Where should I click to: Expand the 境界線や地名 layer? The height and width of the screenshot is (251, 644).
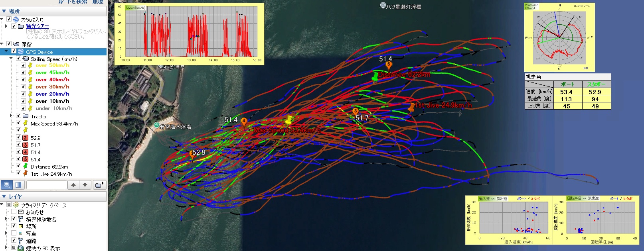coord(6,219)
